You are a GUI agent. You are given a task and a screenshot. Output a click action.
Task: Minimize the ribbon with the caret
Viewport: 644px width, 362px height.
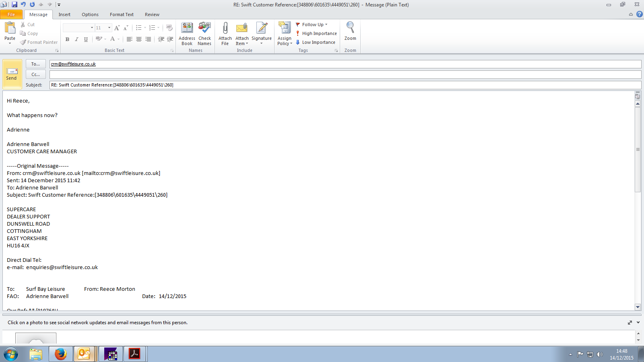pos(631,14)
